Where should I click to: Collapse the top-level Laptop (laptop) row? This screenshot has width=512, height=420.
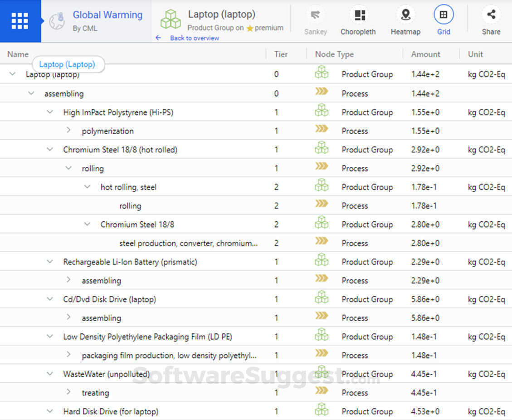[13, 74]
